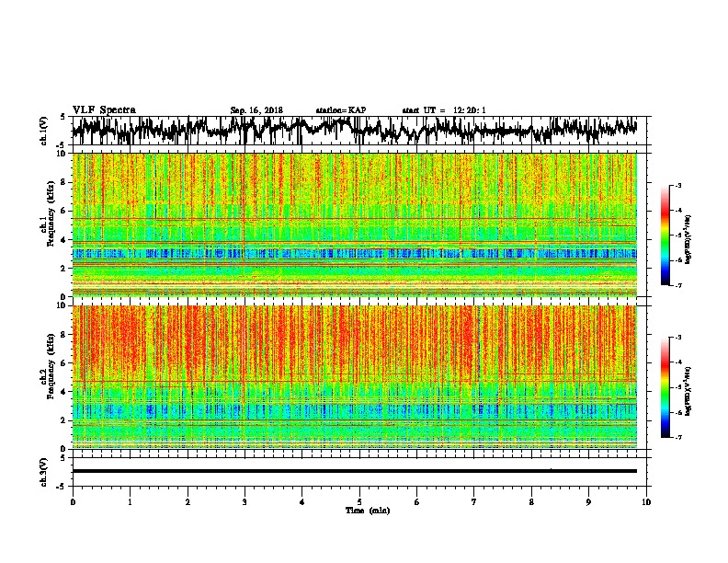The image size is (728, 563).
Task: Click the "-7" label on ch.1 colorbar
Action: point(677,285)
